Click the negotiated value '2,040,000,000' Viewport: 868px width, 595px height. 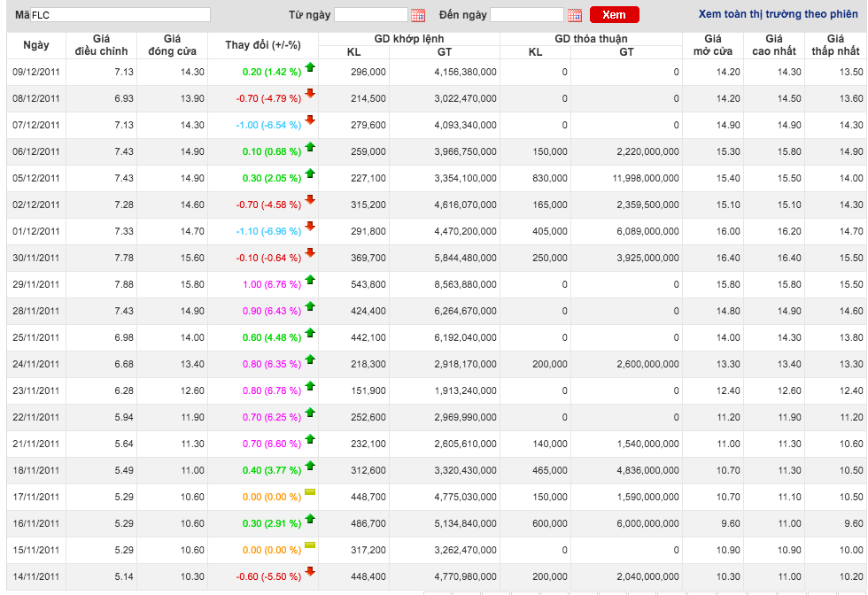pyautogui.click(x=647, y=576)
